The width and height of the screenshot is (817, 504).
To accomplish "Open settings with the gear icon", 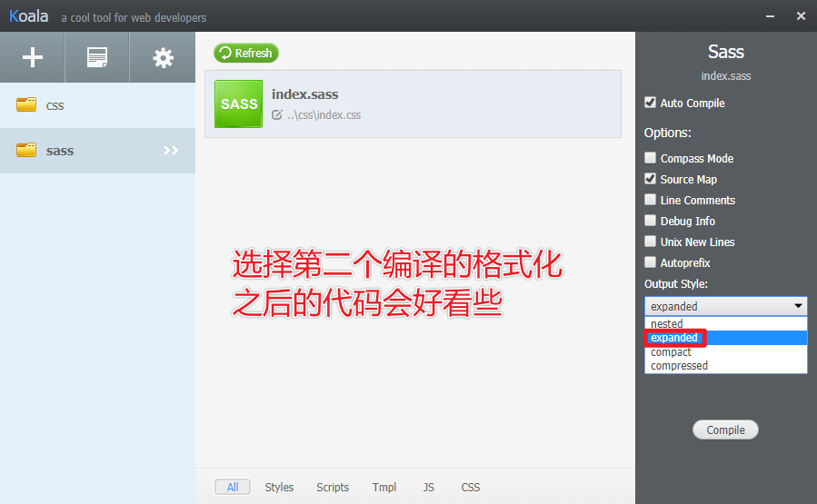I will click(163, 58).
